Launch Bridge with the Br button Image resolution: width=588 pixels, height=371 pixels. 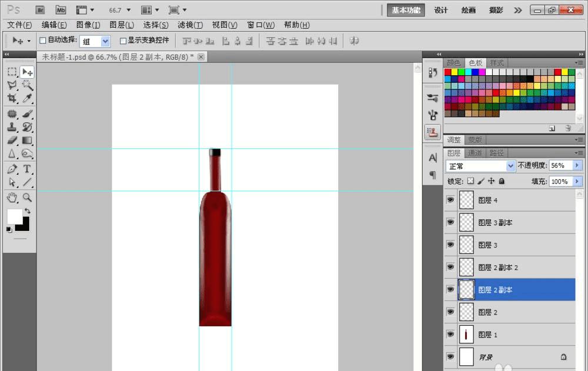click(x=40, y=10)
